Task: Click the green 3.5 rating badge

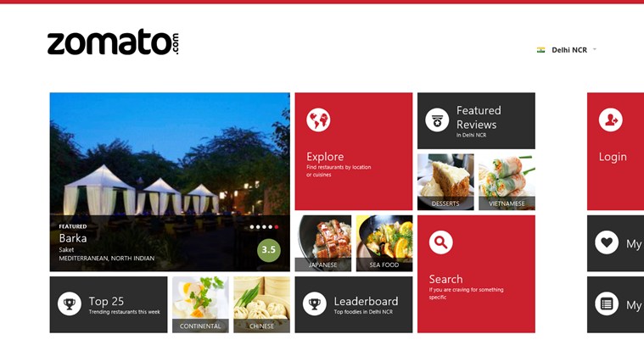Action: tap(269, 249)
